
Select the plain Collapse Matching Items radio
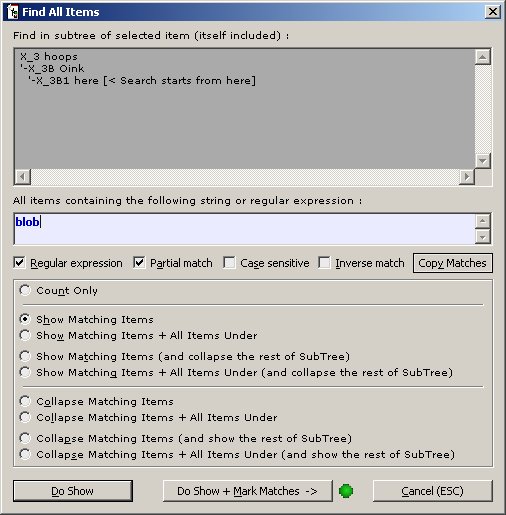coord(25,401)
